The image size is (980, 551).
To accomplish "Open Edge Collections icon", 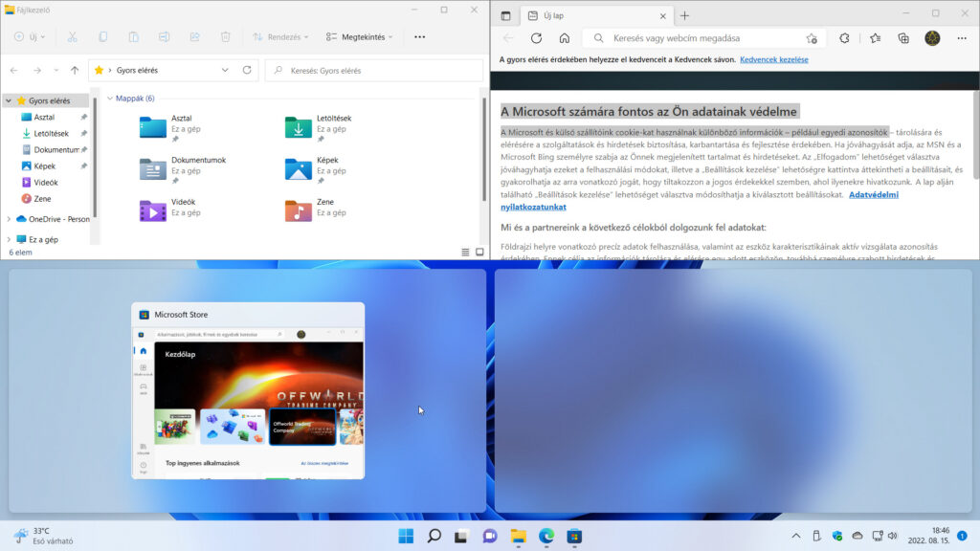I will (903, 38).
